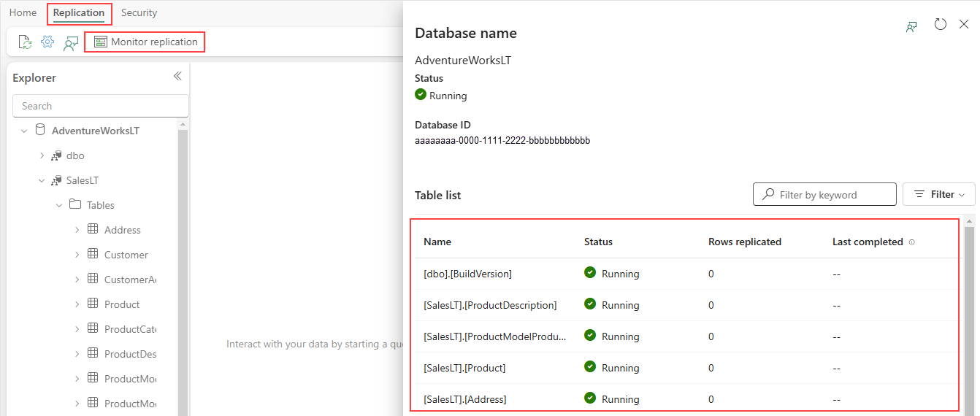Viewport: 980px width, 416px height.
Task: Expand the dbo schema node
Action: 42,155
